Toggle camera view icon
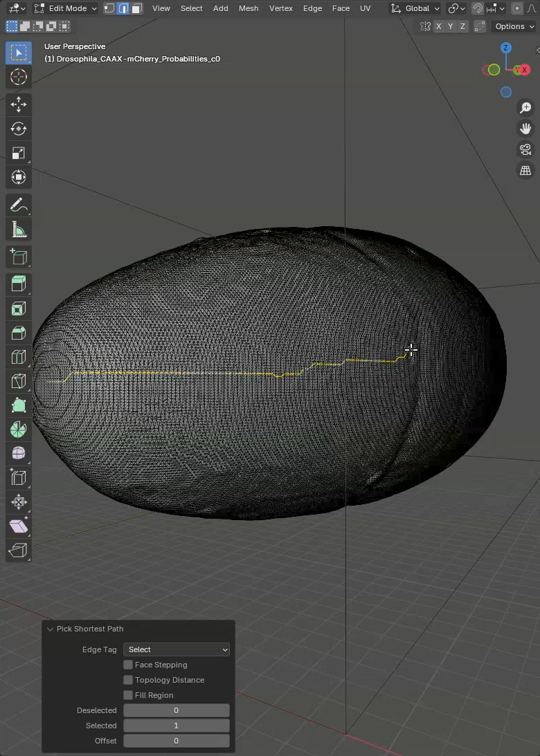Viewport: 540px width, 756px height. click(x=525, y=149)
